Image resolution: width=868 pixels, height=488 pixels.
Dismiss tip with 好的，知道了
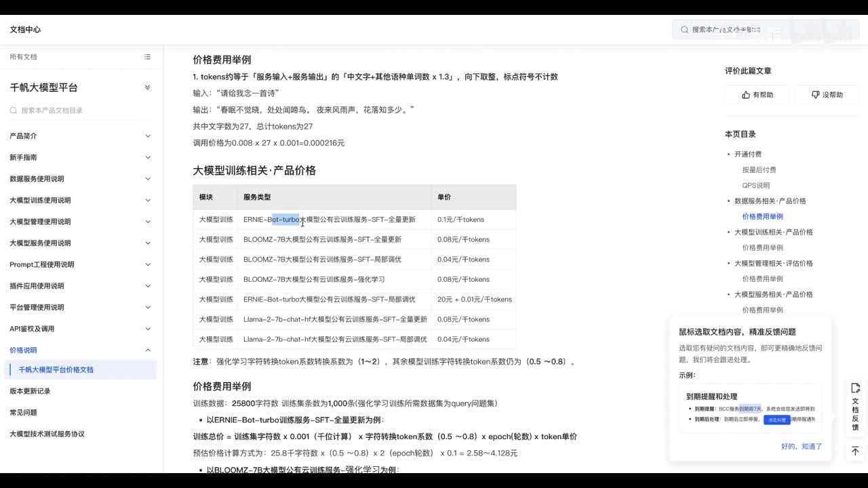[801, 447]
